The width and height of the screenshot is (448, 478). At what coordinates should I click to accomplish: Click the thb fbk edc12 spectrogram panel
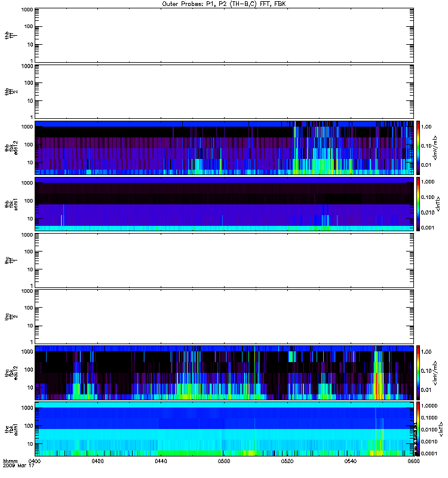(224, 148)
